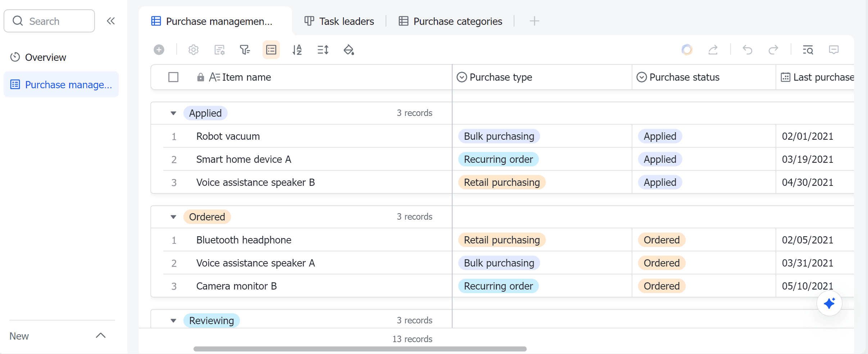Select all rows with header checkbox
Image resolution: width=868 pixels, height=354 pixels.
pos(173,77)
